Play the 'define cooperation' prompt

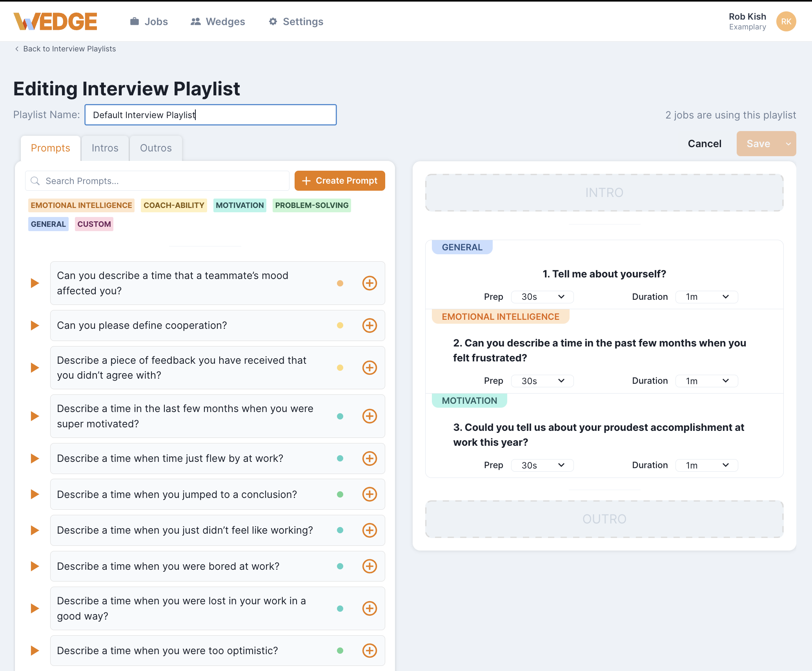tap(35, 325)
